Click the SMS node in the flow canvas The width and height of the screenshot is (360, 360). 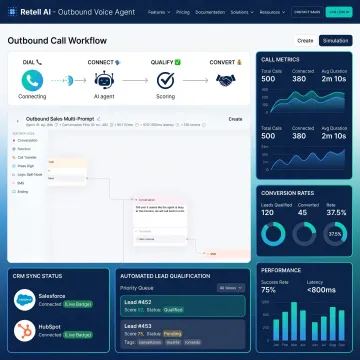228,254
